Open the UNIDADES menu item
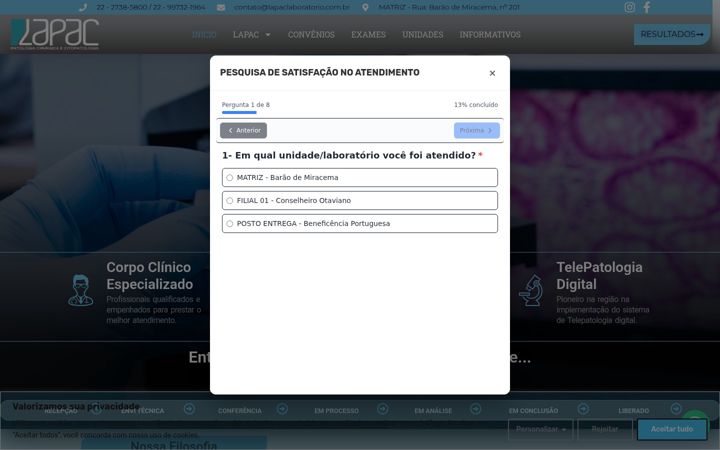Image resolution: width=720 pixels, height=450 pixels. coord(422,34)
